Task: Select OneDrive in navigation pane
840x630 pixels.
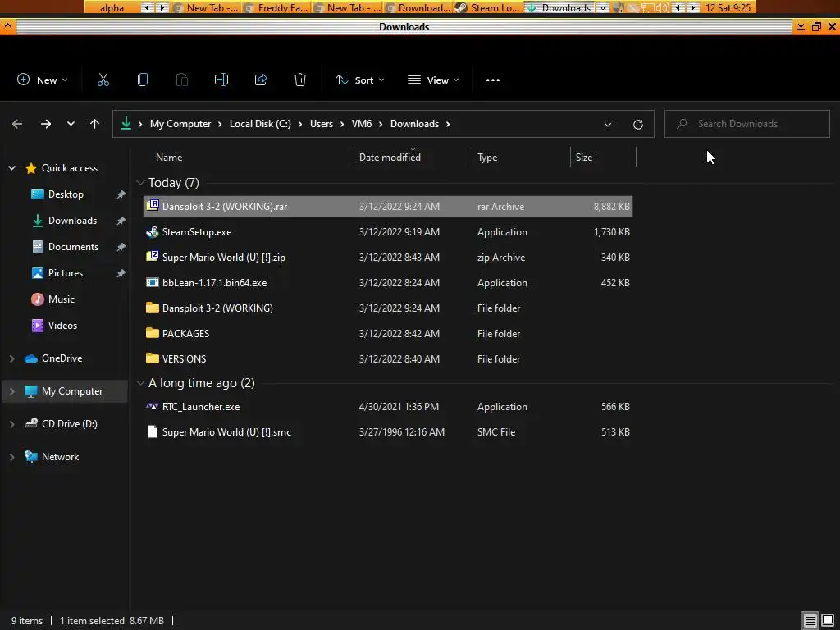Action: click(x=62, y=358)
